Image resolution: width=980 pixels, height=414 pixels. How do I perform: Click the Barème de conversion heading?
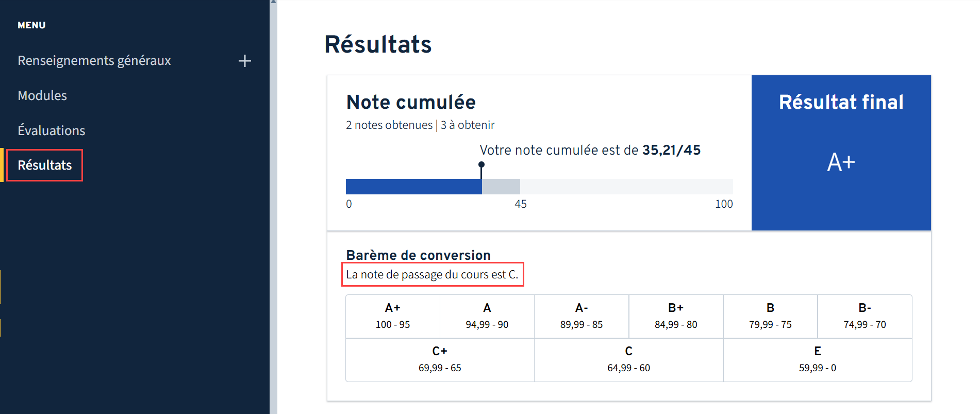(x=418, y=255)
